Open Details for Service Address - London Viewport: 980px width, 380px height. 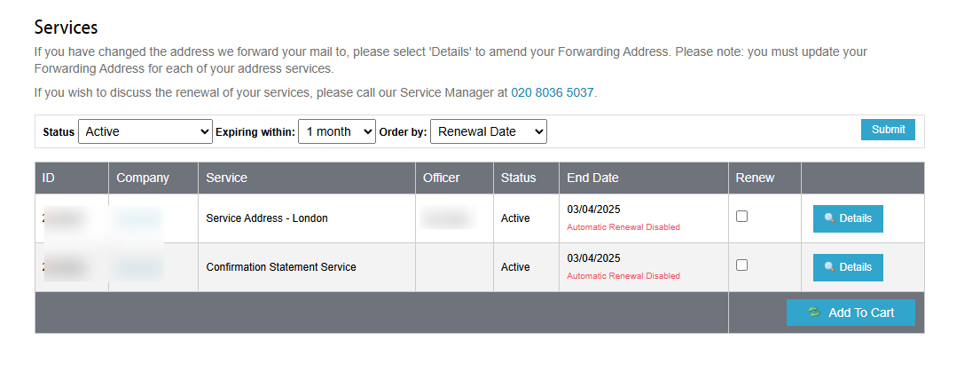tap(848, 218)
